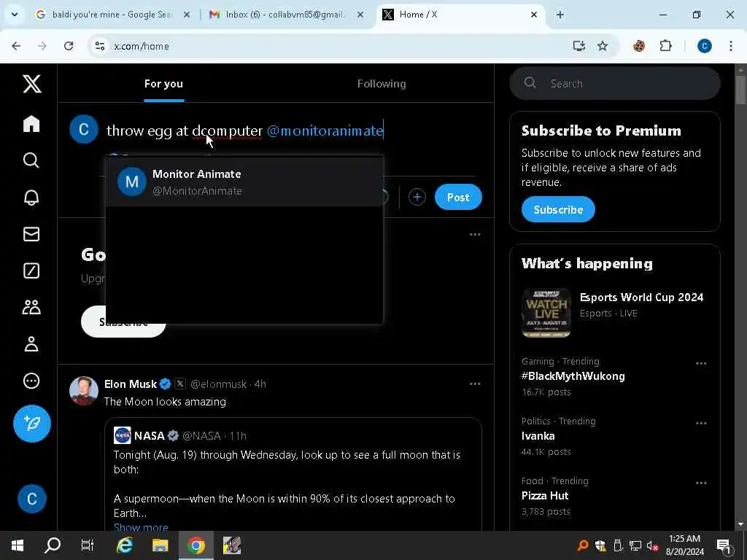Switch to Gmail Inbox tab
This screenshot has width=747, height=560.
[285, 15]
